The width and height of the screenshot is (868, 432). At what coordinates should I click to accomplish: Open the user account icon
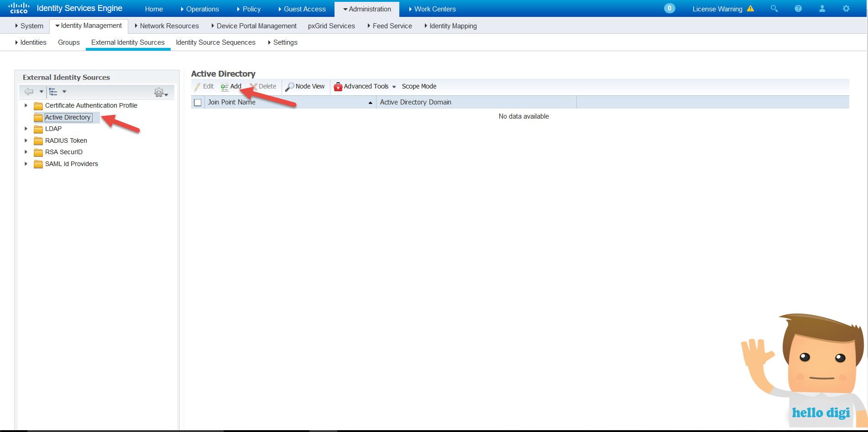[822, 9]
